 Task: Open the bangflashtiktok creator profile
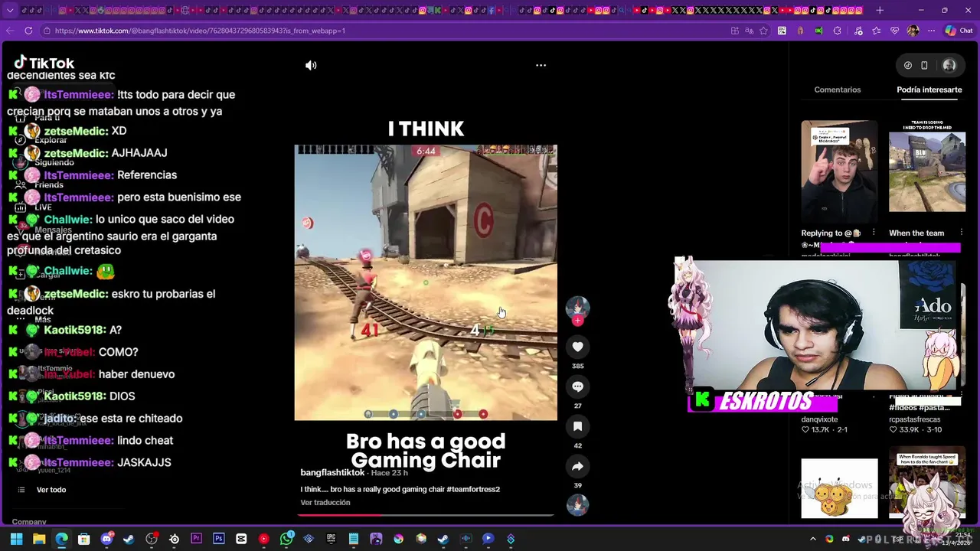pos(332,473)
